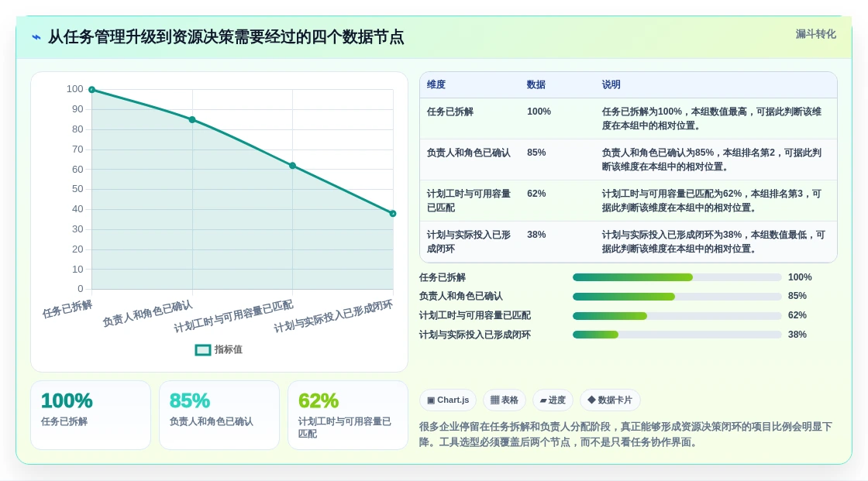Click the 负责人和角色已确认 progress bar

click(677, 297)
